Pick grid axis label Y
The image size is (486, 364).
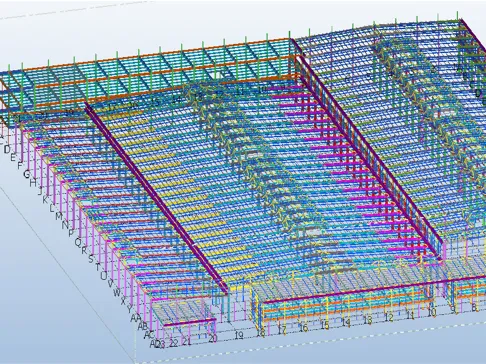[130, 309]
